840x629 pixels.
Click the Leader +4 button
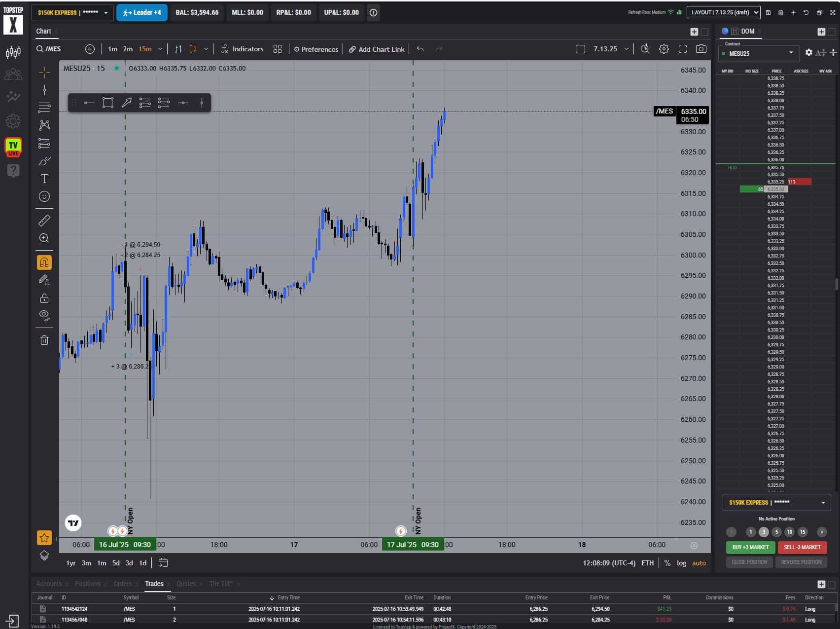[x=142, y=12]
